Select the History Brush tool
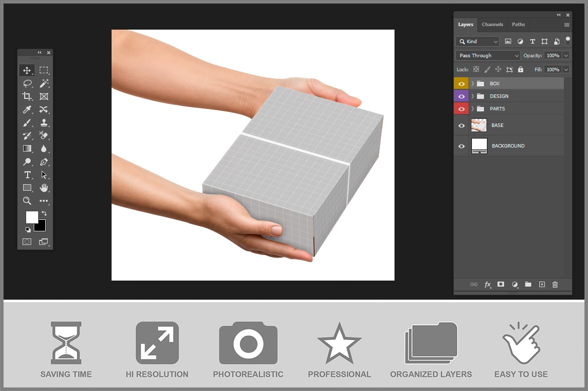This screenshot has width=588, height=391. 27,136
